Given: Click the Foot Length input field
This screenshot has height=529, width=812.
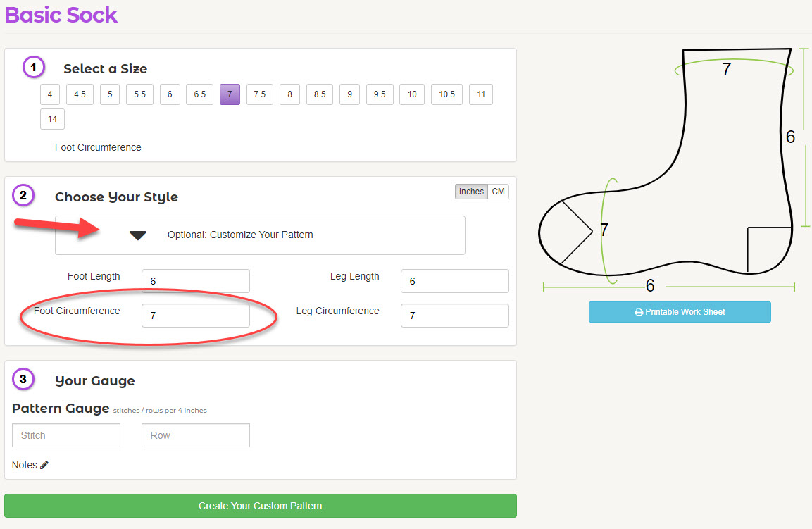Looking at the screenshot, I should tap(196, 281).
